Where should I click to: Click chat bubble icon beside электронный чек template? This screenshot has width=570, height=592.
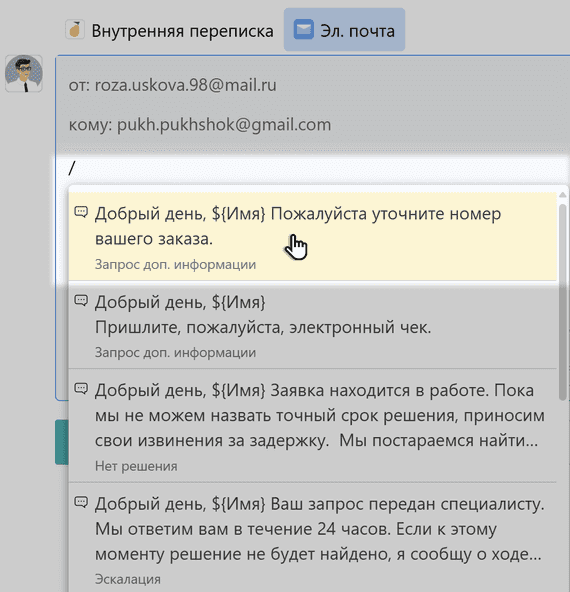(81, 301)
